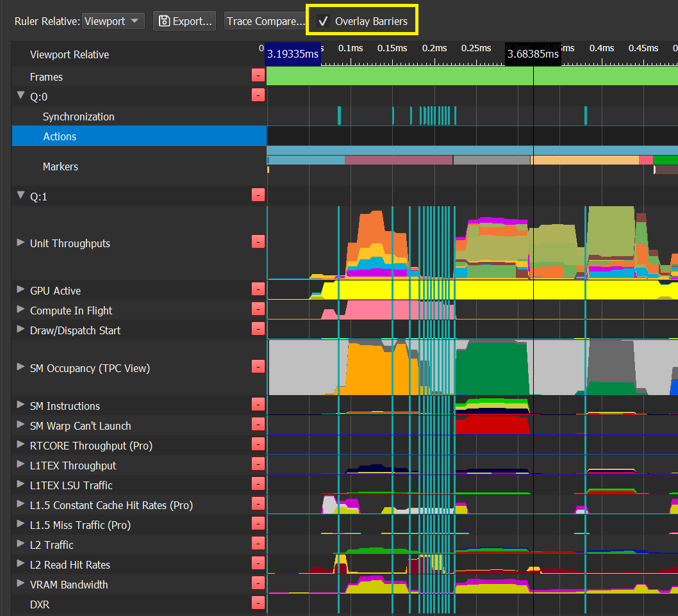This screenshot has width=678, height=616.
Task: Click the minus toggle beside Q:1
Action: click(258, 195)
